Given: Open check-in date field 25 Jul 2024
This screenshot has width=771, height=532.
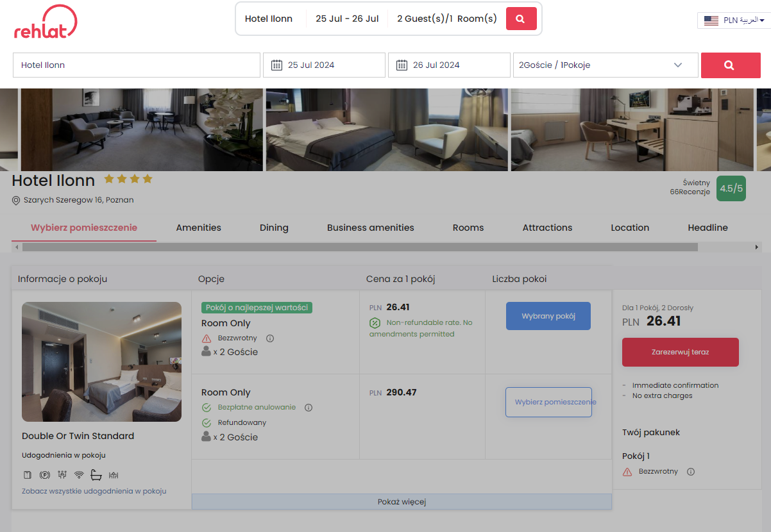Looking at the screenshot, I should click(324, 65).
